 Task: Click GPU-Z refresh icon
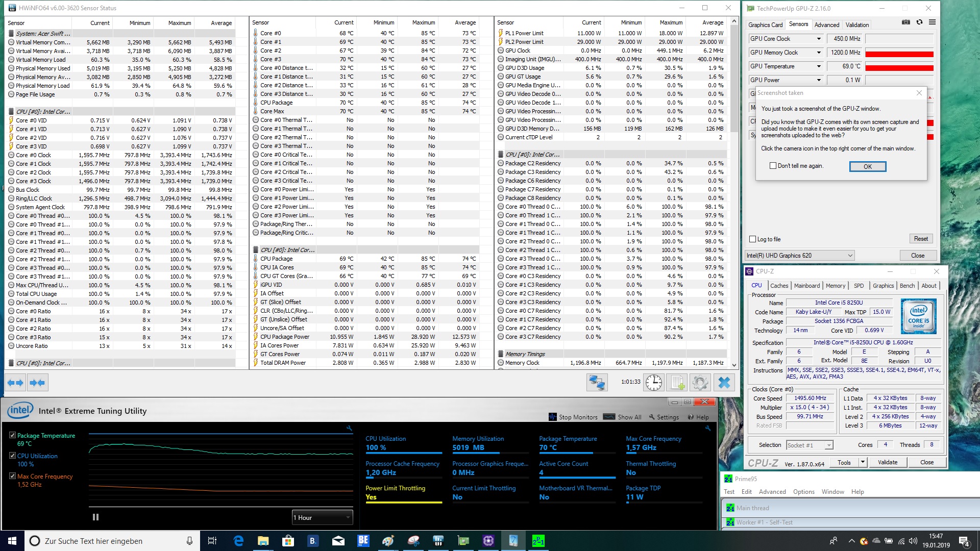919,22
